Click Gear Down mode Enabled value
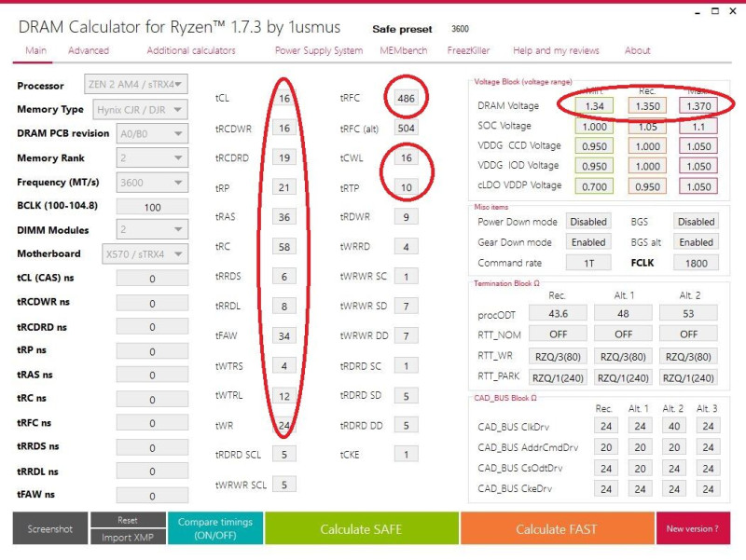This screenshot has height=560, width=746. tap(588, 242)
